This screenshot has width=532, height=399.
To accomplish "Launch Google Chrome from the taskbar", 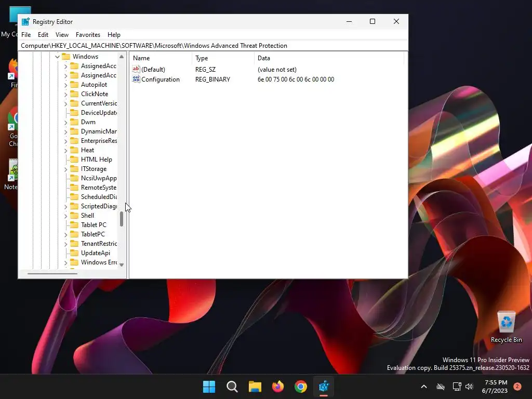I will point(301,387).
